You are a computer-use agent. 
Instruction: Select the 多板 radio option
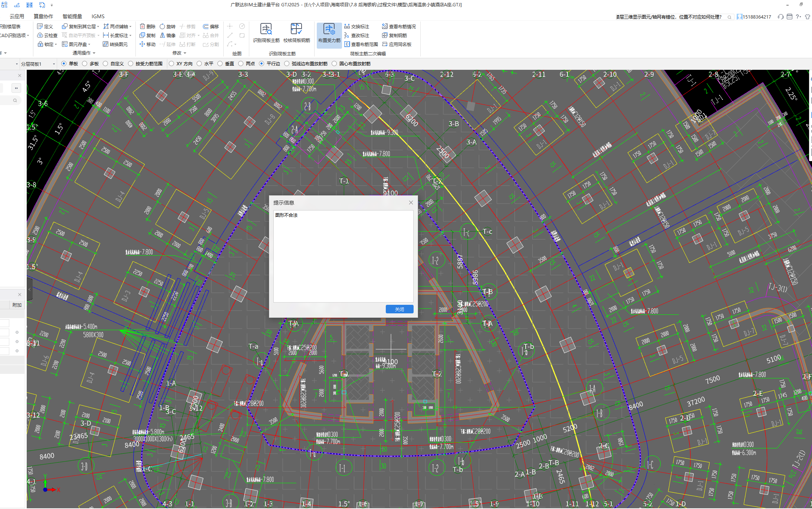[x=85, y=63]
